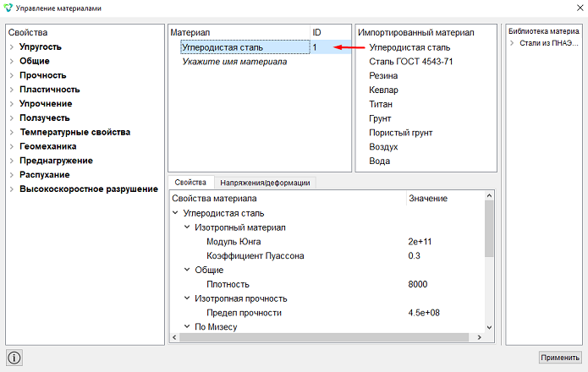Collapse the Углеродистая сталь properties tree
This screenshot has height=372, width=588.
[175, 213]
